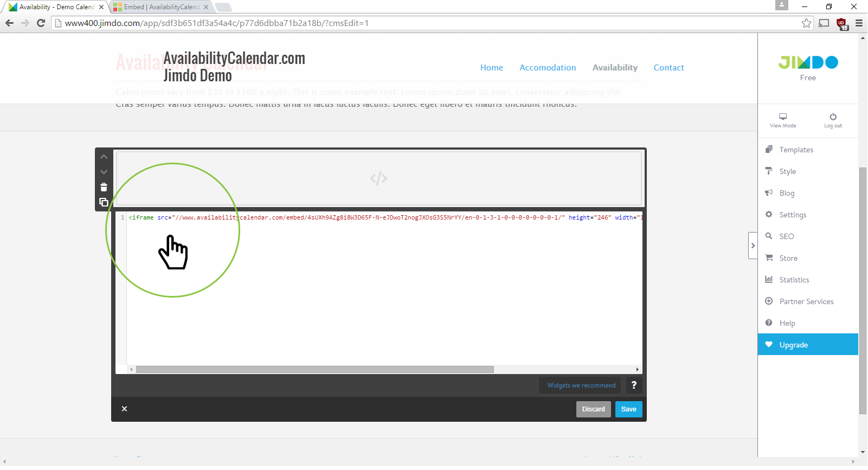Duplicate the widget element with copy icon

click(104, 202)
